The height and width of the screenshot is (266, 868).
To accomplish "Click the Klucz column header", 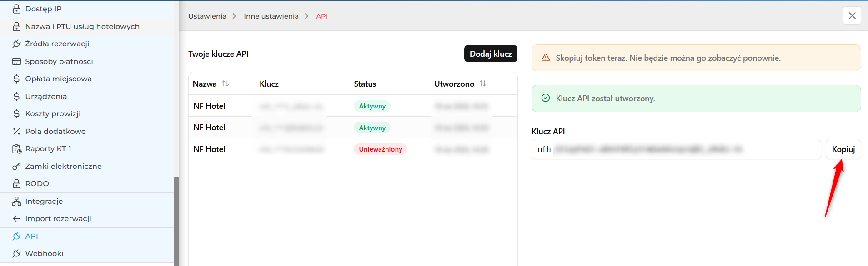I will pos(269,84).
